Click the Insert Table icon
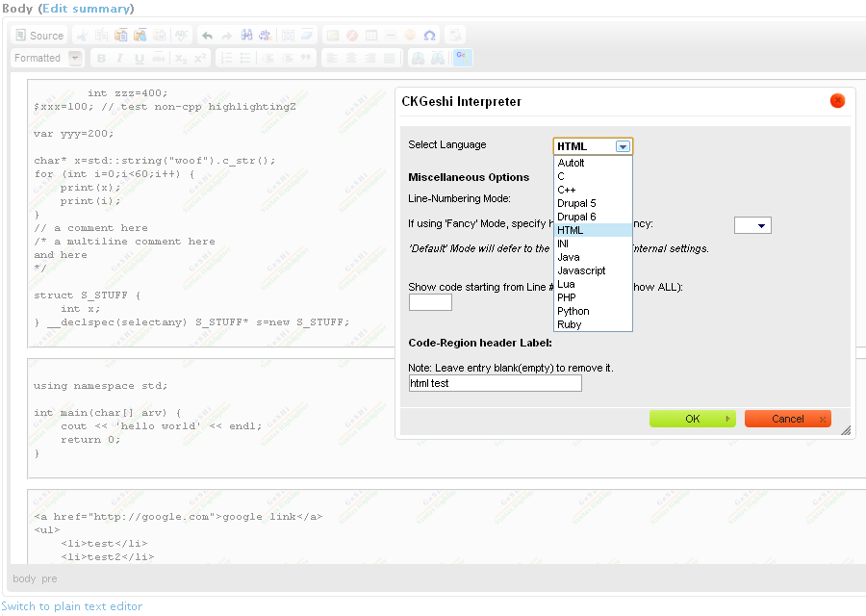The width and height of the screenshot is (866, 616). pos(371,36)
